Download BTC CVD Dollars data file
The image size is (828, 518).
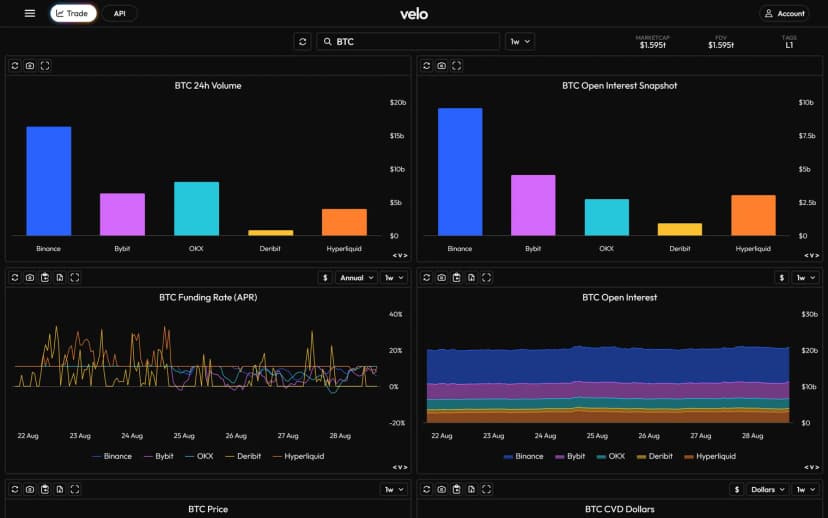tap(472, 489)
